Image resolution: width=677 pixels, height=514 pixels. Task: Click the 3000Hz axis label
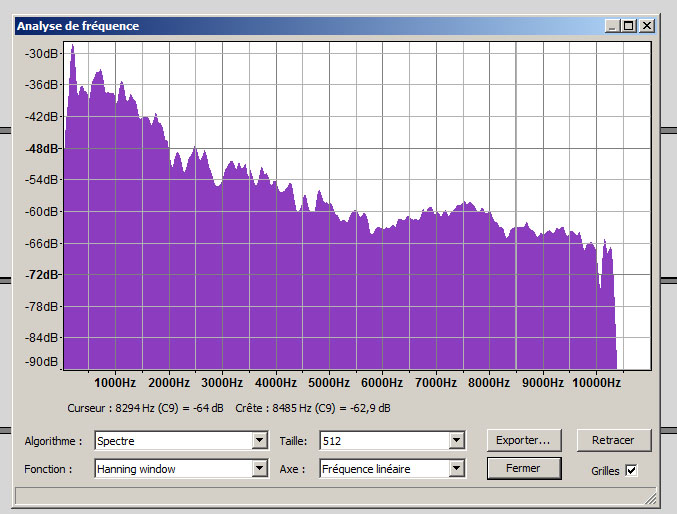222,383
